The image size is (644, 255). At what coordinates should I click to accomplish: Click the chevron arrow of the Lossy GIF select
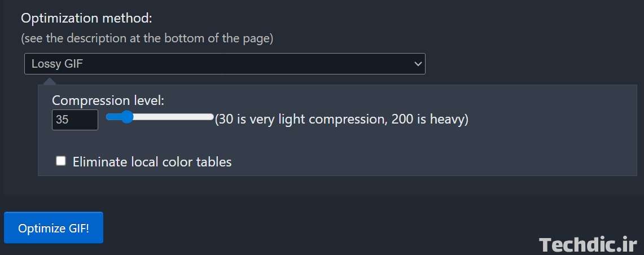418,64
